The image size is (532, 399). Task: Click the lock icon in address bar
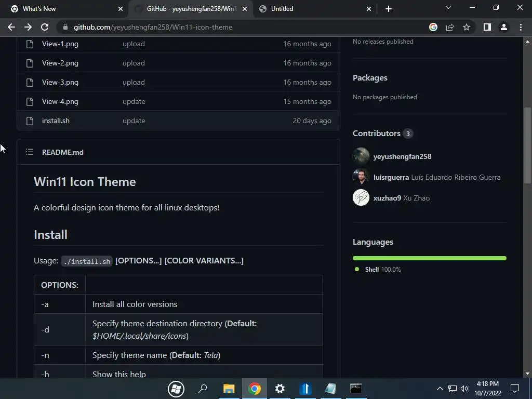(65, 27)
